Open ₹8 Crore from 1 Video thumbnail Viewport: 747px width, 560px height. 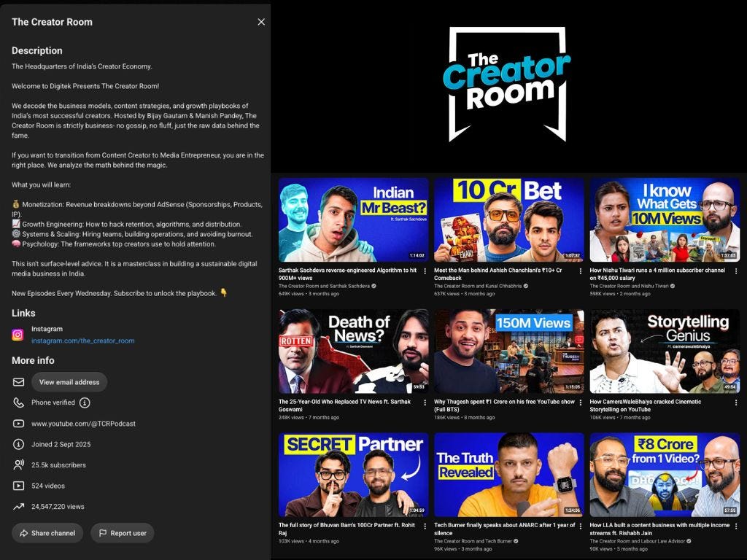tap(665, 475)
